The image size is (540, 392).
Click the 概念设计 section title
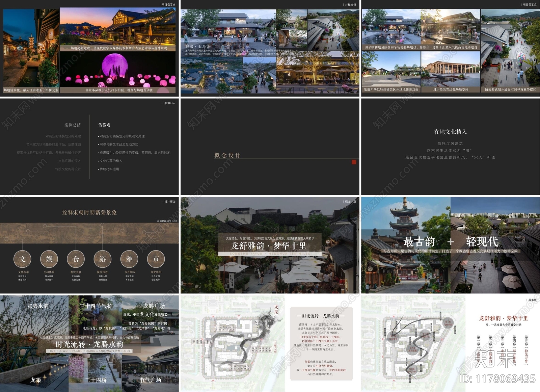click(227, 155)
